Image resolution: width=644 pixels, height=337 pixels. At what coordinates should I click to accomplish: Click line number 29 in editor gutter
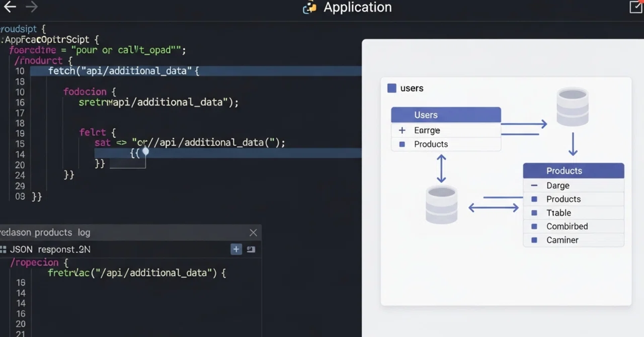(x=20, y=186)
